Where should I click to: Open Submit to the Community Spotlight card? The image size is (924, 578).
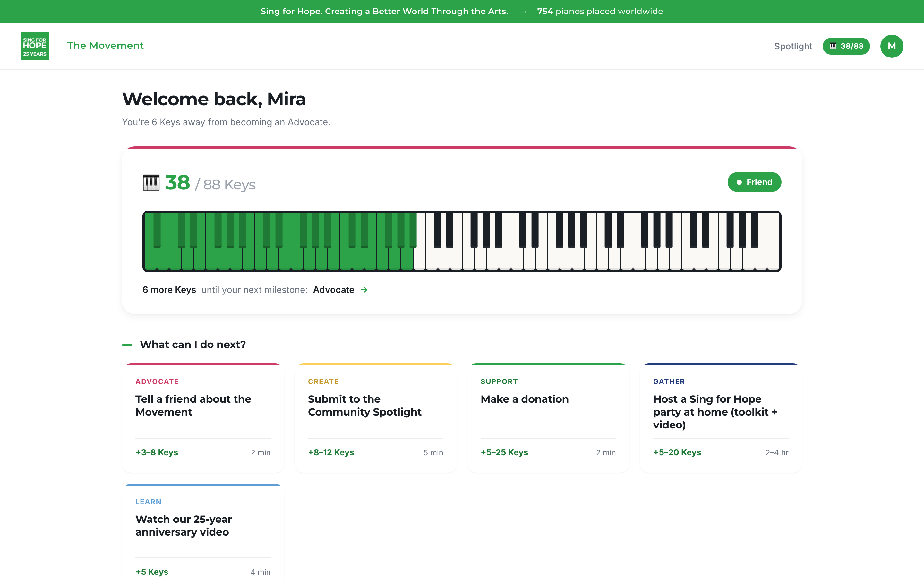tap(376, 418)
